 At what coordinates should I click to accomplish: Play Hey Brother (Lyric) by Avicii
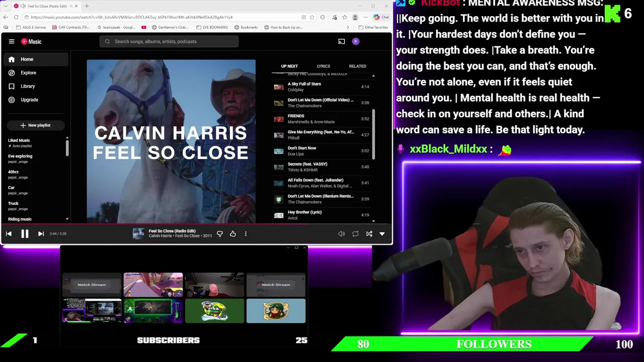[321, 215]
